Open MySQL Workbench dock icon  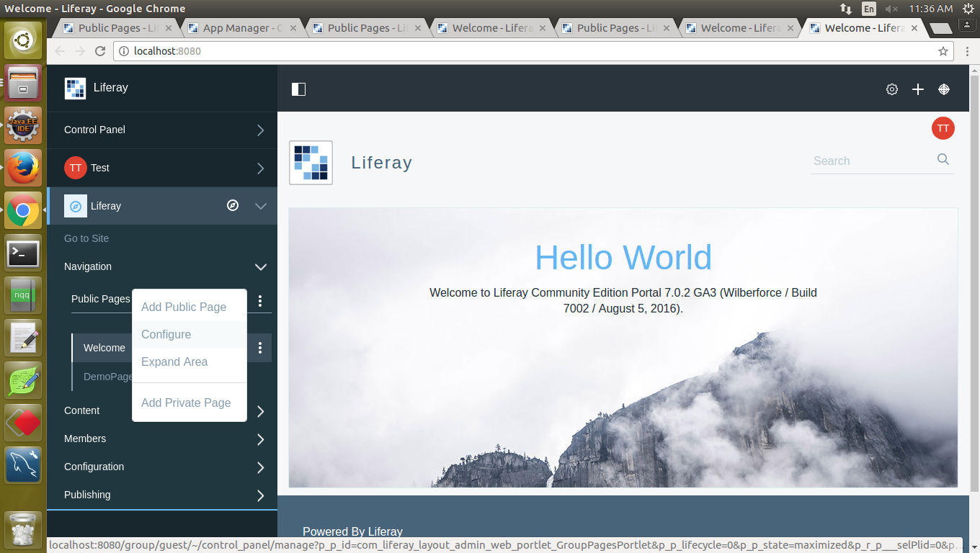pyautogui.click(x=23, y=465)
